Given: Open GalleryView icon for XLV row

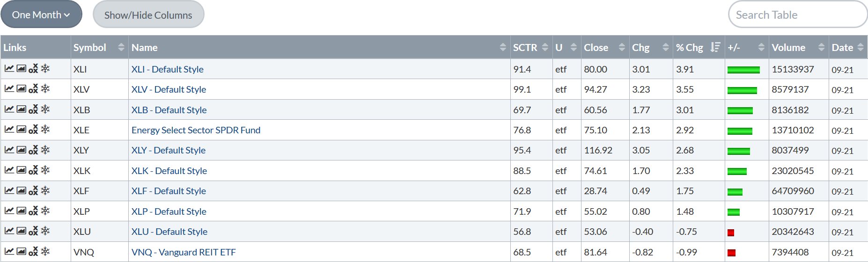Looking at the screenshot, I should click(21, 88).
